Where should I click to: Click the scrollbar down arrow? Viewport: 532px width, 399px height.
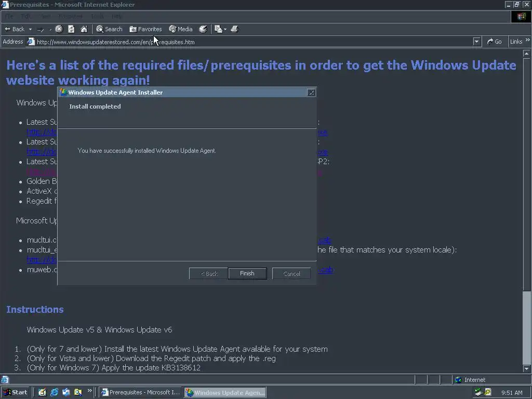tap(527, 369)
